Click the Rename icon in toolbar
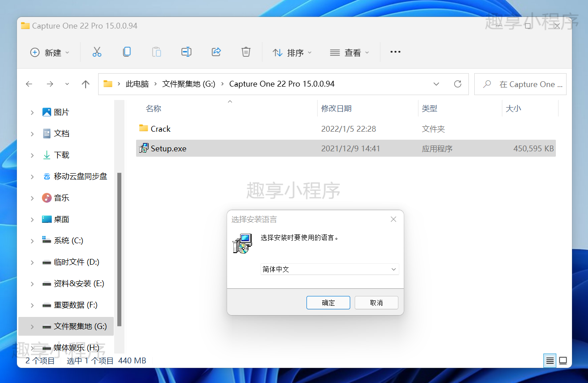Viewport: 588px width, 383px height. [186, 52]
